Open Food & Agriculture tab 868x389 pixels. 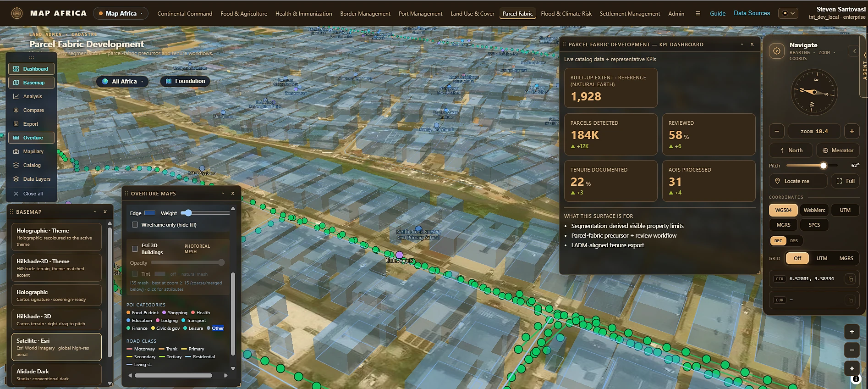pyautogui.click(x=244, y=14)
